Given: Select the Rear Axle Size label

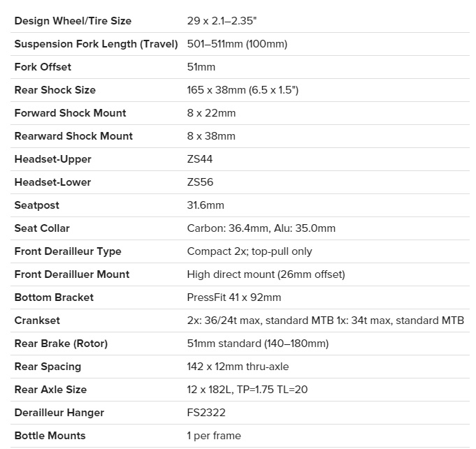Looking at the screenshot, I should (x=50, y=390).
